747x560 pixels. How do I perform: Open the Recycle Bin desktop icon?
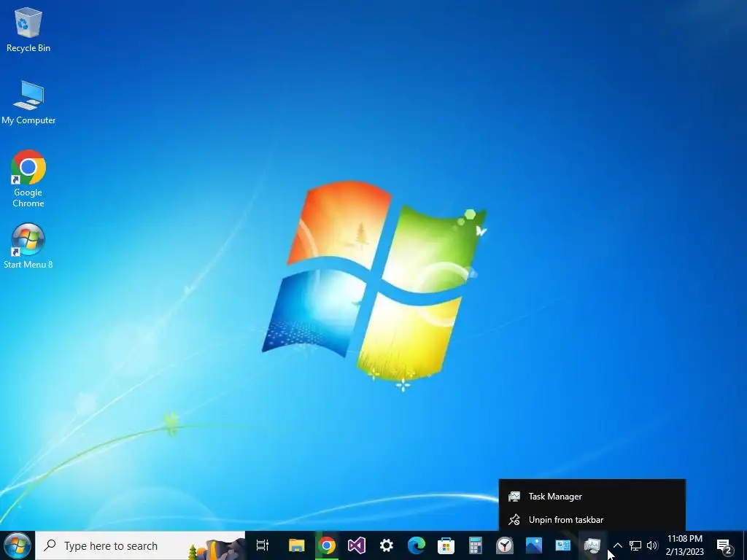(x=28, y=31)
